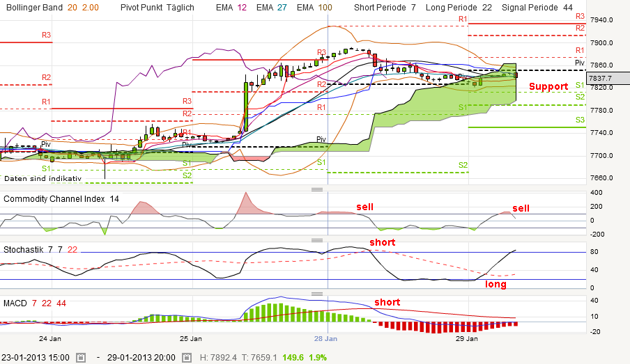The image size is (630, 364).
Task: Select the 7780.0 price axis label
Action: click(x=601, y=111)
